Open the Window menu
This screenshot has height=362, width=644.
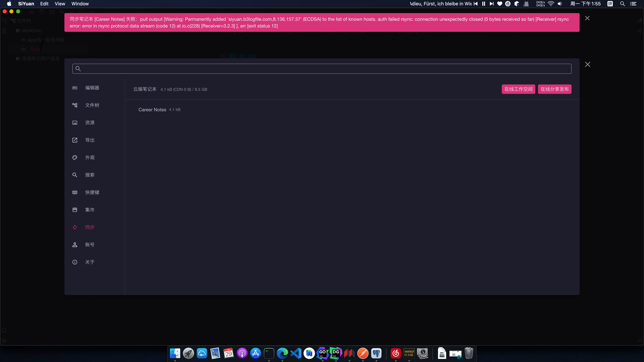pos(80,4)
